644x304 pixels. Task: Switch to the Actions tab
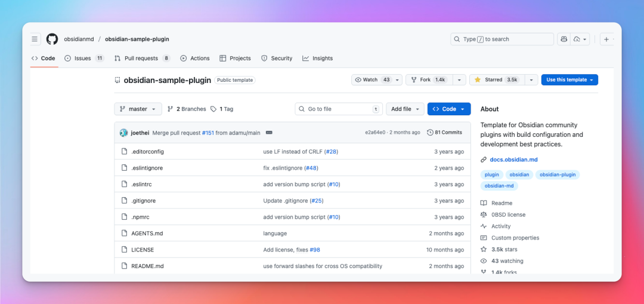click(195, 59)
